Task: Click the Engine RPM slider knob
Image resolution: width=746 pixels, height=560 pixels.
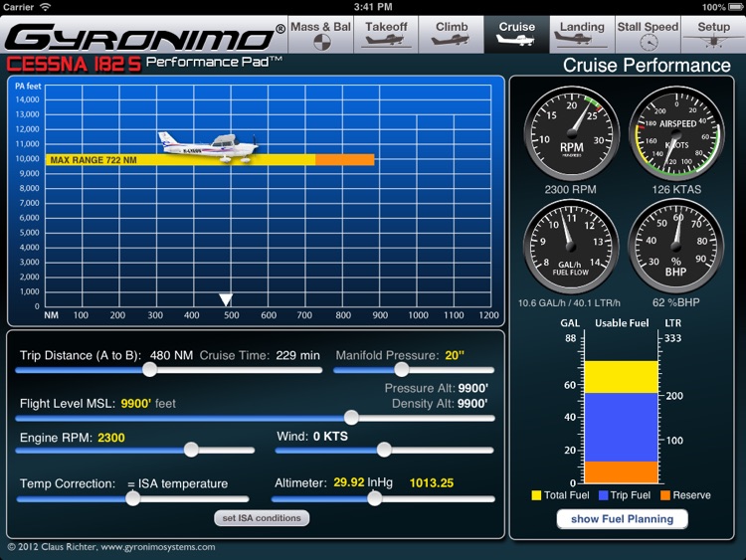Action: point(191,450)
